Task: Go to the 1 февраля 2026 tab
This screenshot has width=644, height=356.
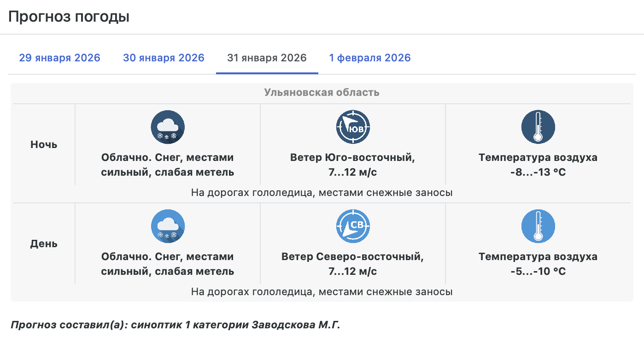Action: [369, 58]
